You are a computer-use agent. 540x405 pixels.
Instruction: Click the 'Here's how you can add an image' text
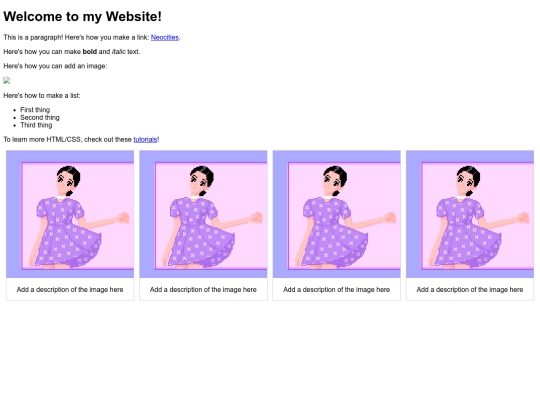[x=55, y=66]
